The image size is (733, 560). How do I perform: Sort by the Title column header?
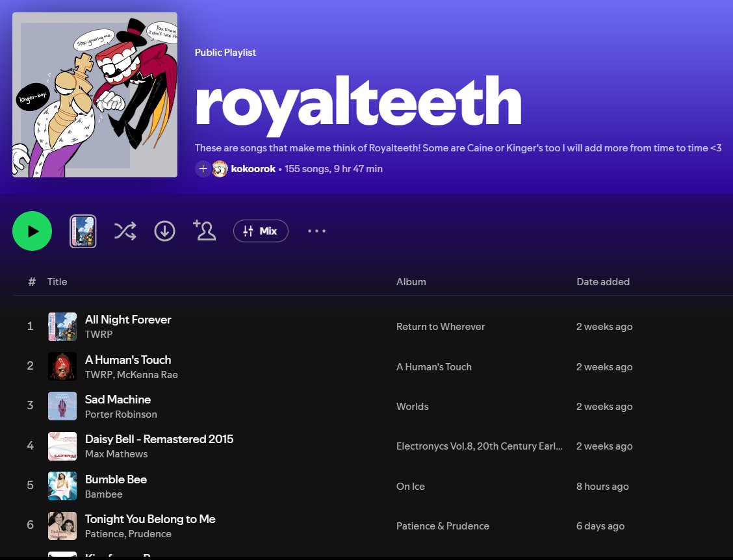tap(57, 282)
